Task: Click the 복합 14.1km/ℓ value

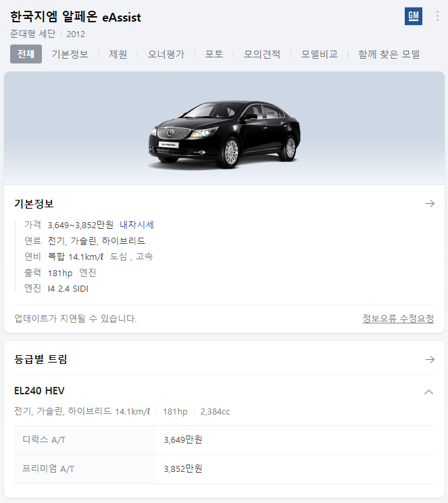Action: click(76, 257)
